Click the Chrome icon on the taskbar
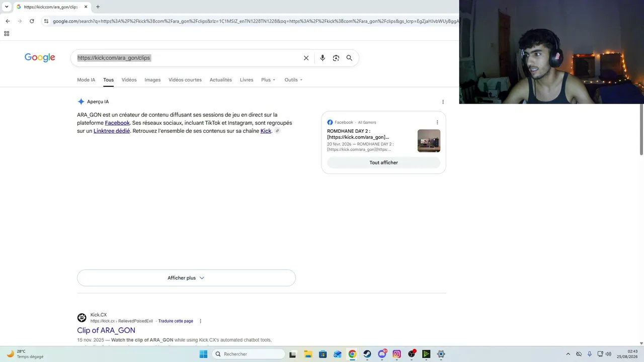644x362 pixels. click(352, 354)
